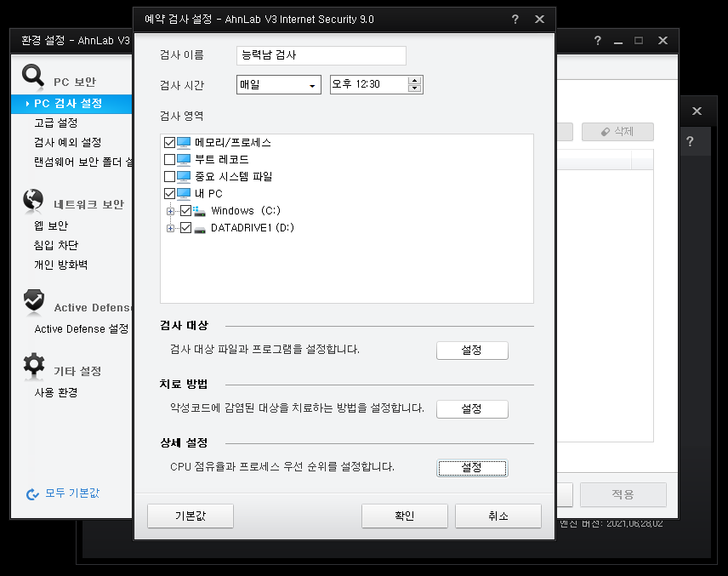This screenshot has height=576, width=728.
Task: Click the PC 보안 magnifier icon
Action: pos(33,77)
